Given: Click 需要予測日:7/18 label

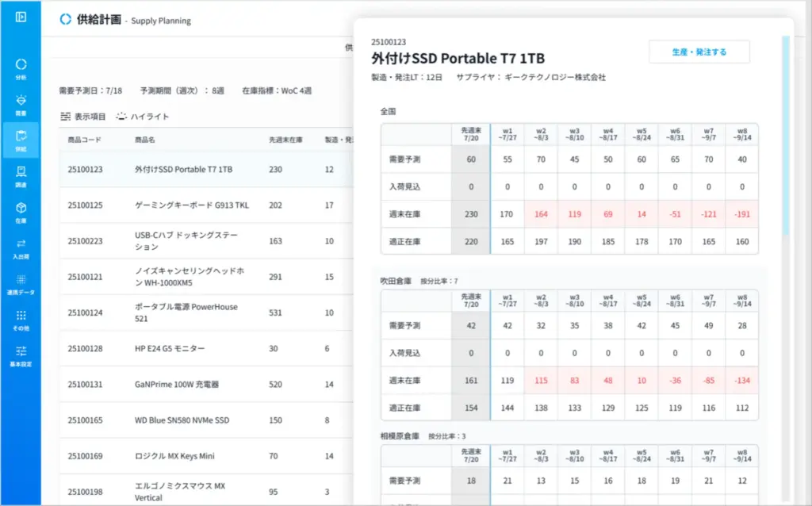Looking at the screenshot, I should click(x=90, y=90).
